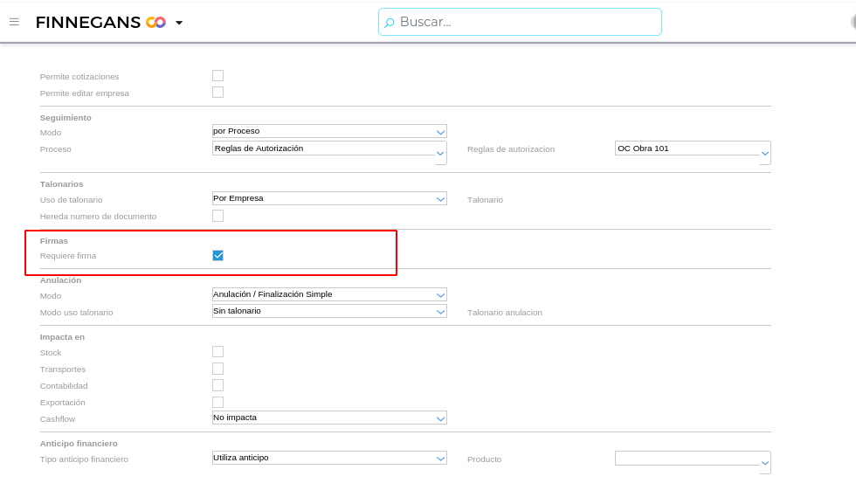Click the Anulación section heading
This screenshot has height=504, width=856.
click(60, 280)
